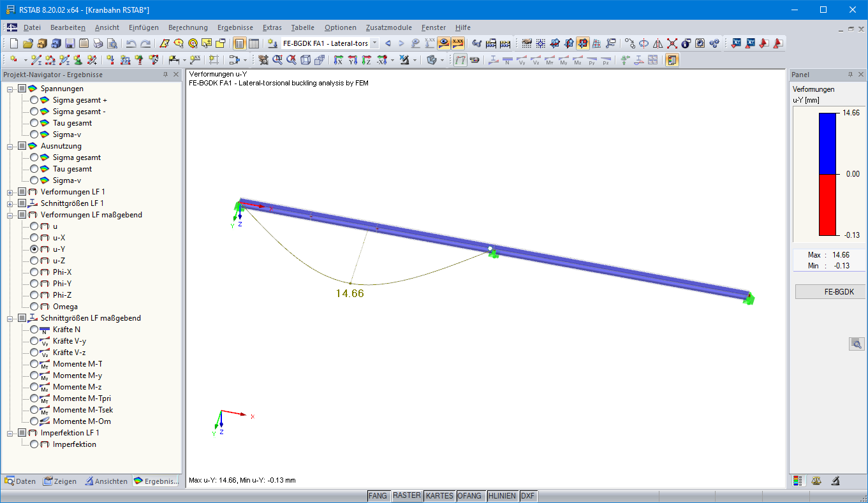Show the Mz bending moment diagram icon

click(x=577, y=60)
